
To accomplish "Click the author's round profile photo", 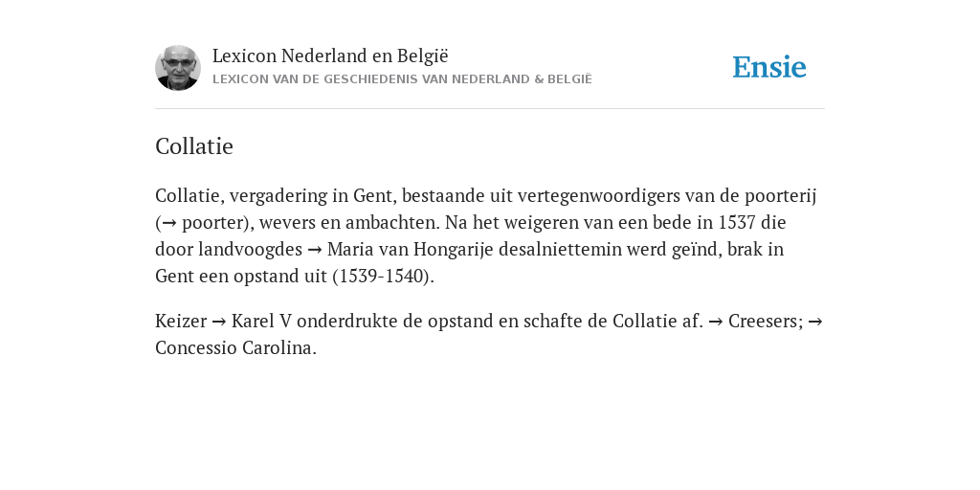I will (178, 68).
